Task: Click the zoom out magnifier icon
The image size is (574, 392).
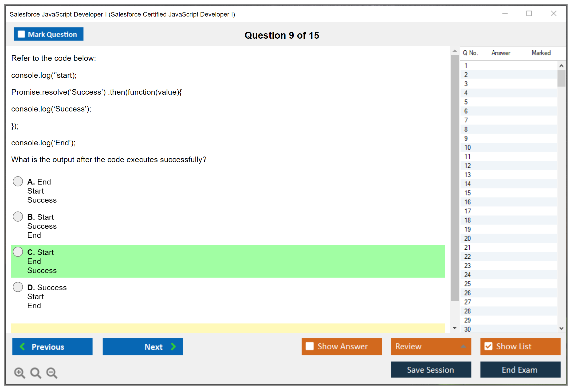Action: [52, 373]
